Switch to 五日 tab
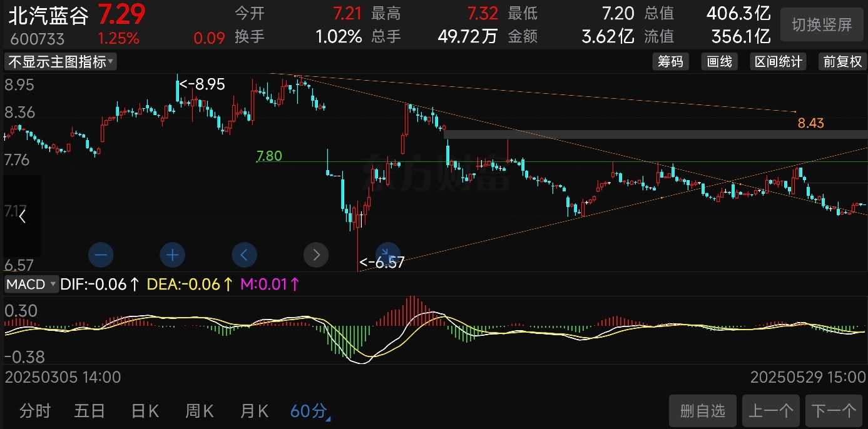This screenshot has height=429, width=868. (x=89, y=411)
